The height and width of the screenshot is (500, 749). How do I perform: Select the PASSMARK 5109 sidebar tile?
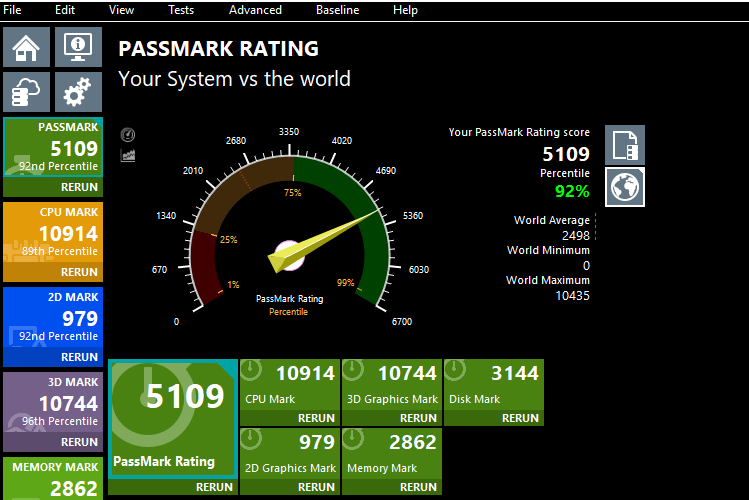coord(53,147)
